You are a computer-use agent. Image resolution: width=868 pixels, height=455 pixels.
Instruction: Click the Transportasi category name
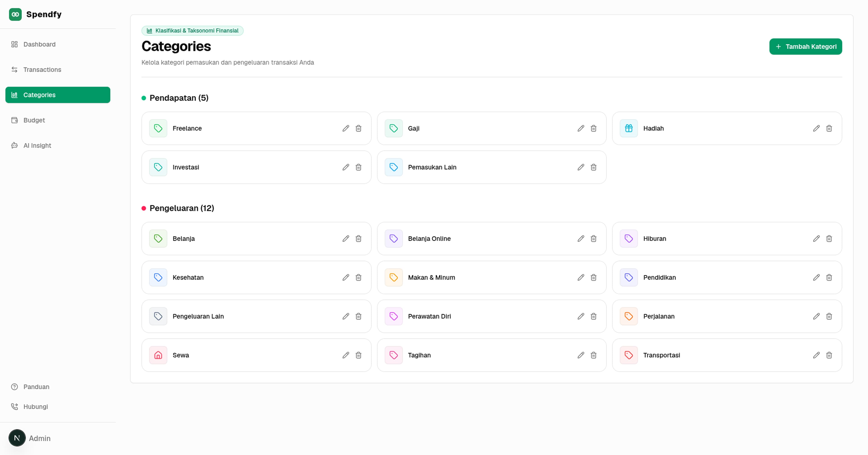tap(661, 355)
